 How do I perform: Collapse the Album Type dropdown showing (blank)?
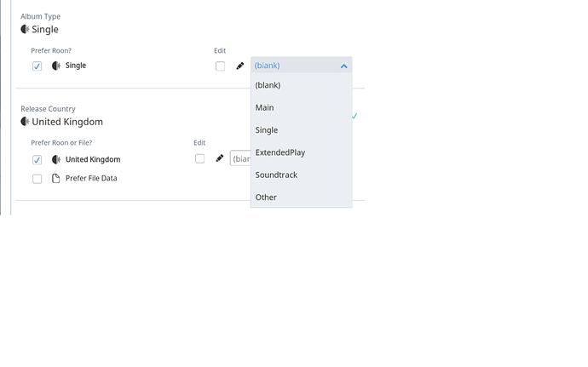(301, 66)
